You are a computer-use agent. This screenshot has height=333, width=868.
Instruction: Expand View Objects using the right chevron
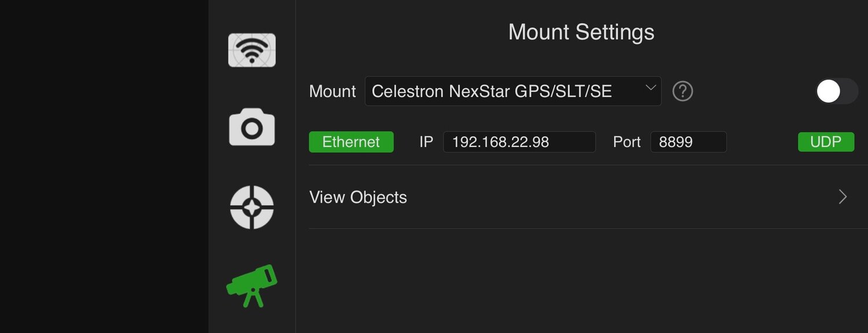843,197
